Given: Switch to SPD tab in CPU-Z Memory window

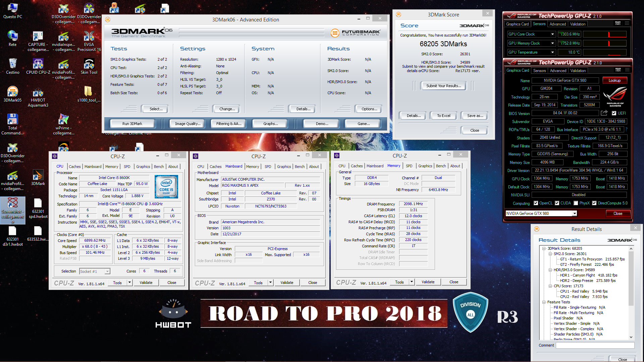Looking at the screenshot, I should tap(409, 166).
